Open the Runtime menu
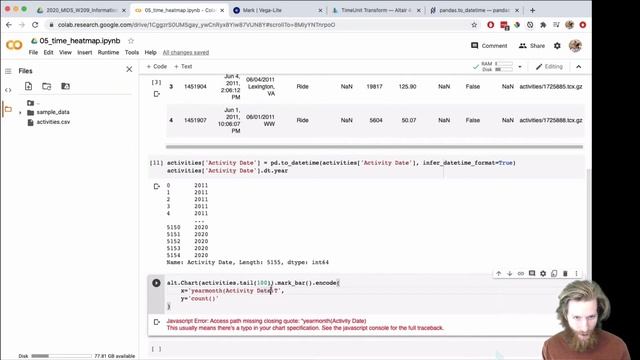Screen dimensions: 640x360 click(108, 52)
